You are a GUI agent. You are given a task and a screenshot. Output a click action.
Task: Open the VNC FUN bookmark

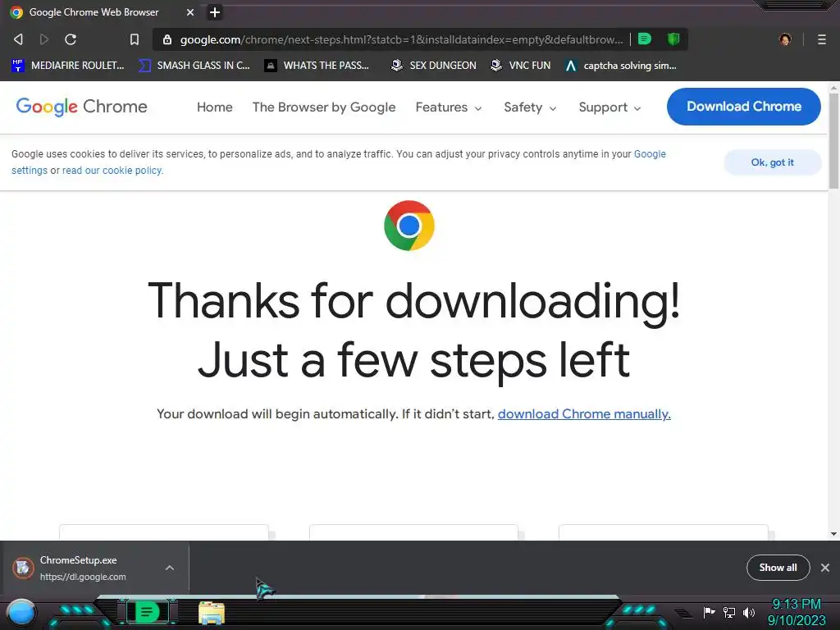(x=521, y=66)
